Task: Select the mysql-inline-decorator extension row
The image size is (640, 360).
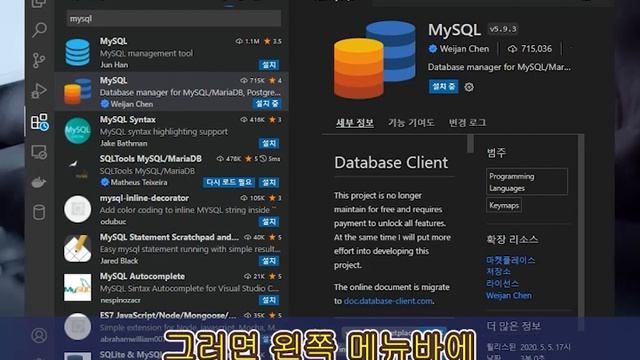Action: [171, 209]
